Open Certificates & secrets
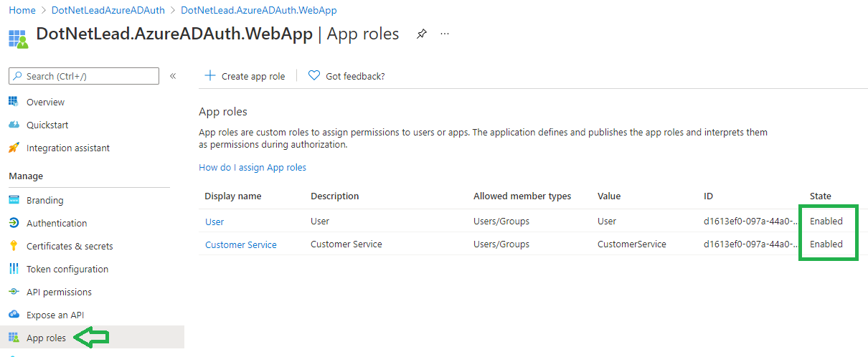The image size is (868, 357). pos(70,246)
